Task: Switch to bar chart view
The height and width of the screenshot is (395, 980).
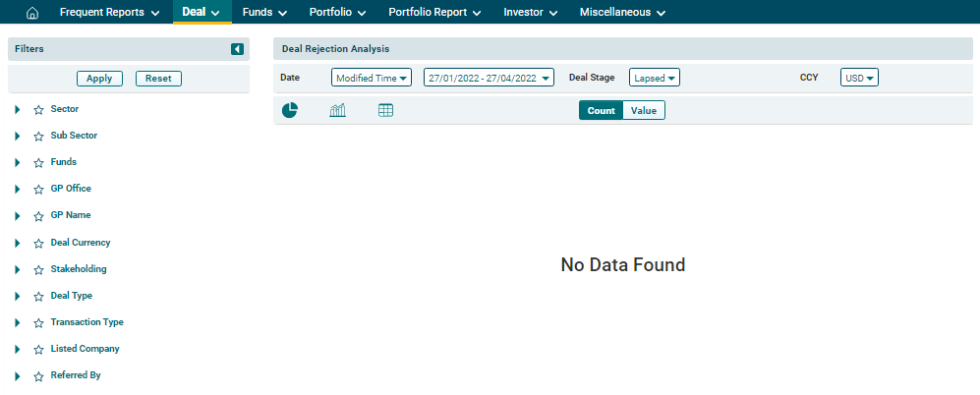Action: [x=337, y=110]
